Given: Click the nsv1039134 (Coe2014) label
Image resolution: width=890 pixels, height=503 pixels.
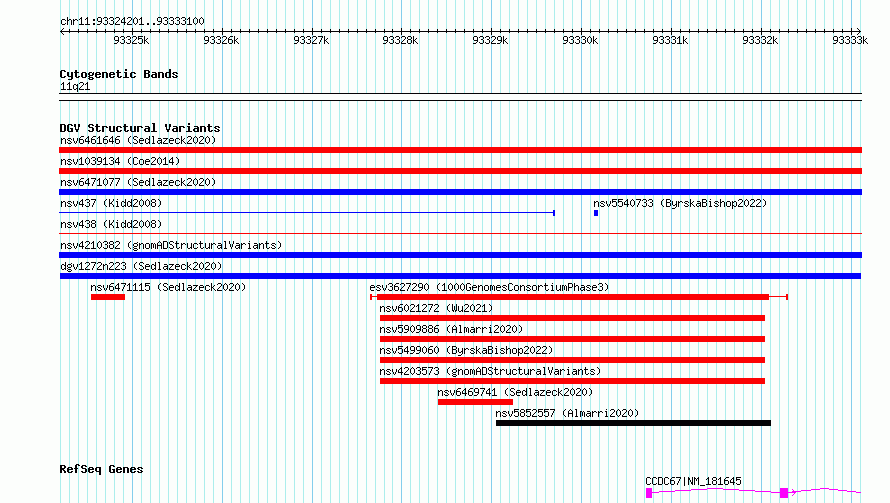Looking at the screenshot, I should click(x=120, y=161).
